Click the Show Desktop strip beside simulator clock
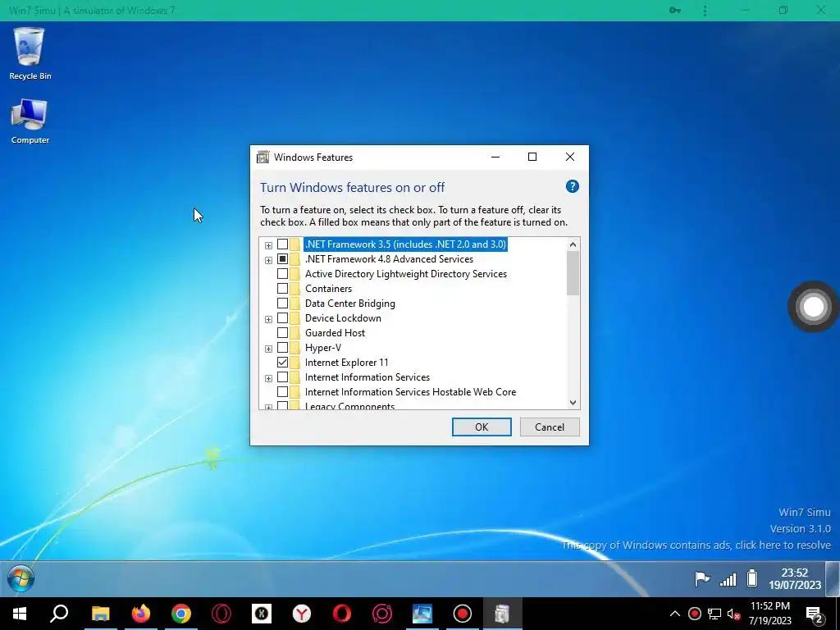Screen dimensions: 840x630 tap(833, 578)
